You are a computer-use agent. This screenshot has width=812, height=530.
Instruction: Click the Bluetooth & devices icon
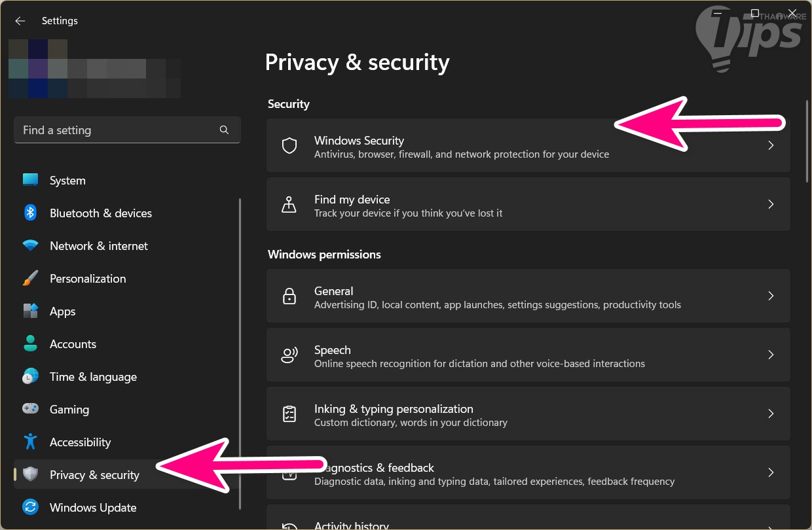[30, 213]
